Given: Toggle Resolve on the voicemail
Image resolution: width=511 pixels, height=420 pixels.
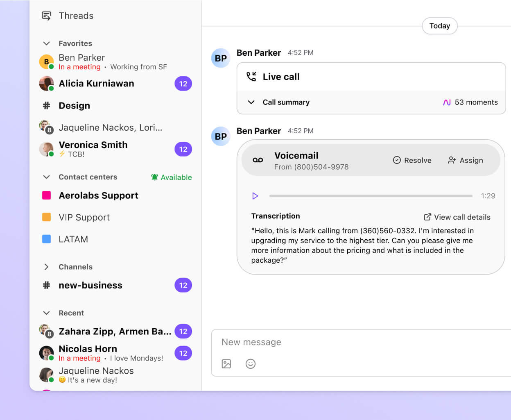Looking at the screenshot, I should 397,160.
